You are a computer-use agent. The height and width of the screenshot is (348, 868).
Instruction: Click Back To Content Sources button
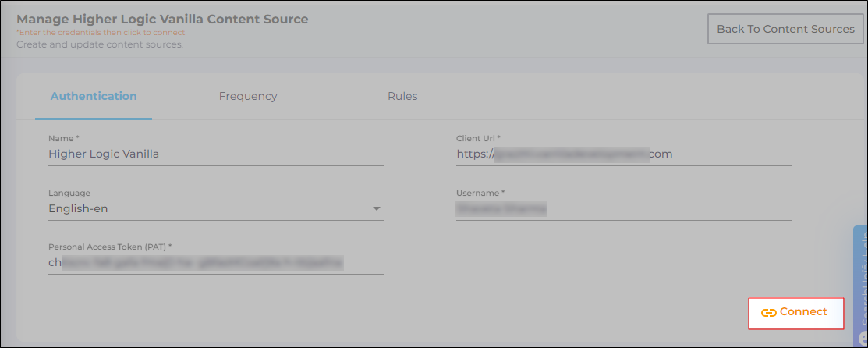pos(785,29)
